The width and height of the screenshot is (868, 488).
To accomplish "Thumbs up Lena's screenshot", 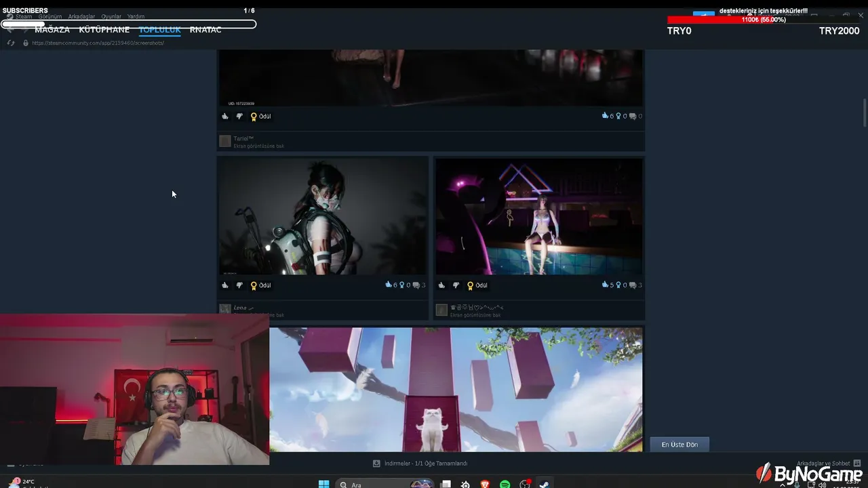I will [x=225, y=285].
